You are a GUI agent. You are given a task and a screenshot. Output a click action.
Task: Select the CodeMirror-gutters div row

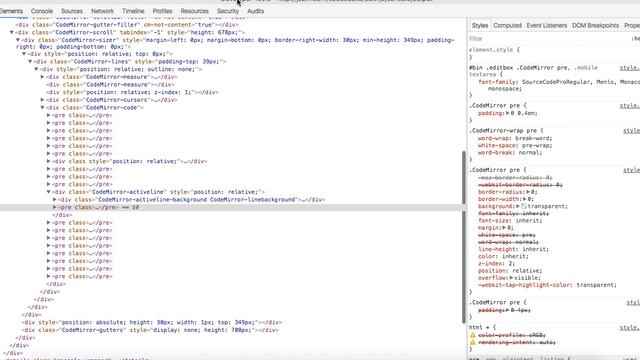(150, 330)
